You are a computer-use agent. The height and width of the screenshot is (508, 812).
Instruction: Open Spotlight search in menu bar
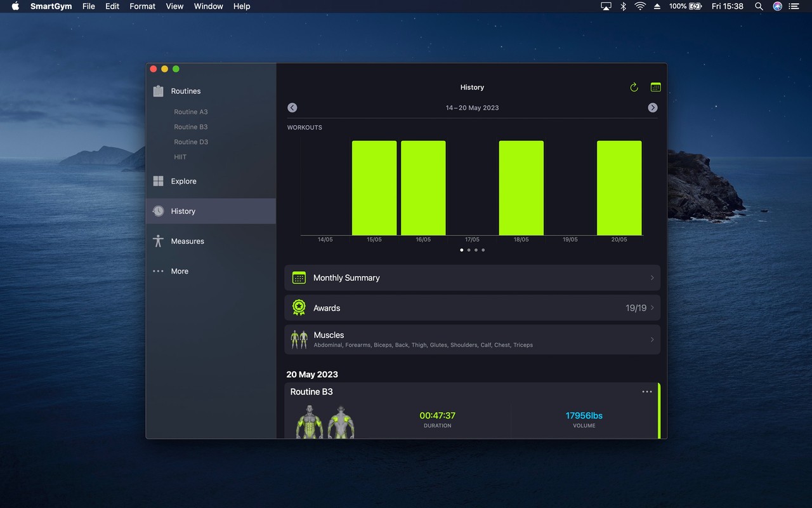pos(759,6)
